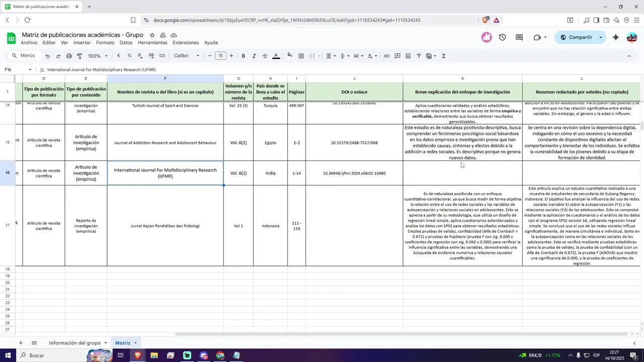Viewport: 644px width, 362px height.
Task: Switch to Información del grupo sheet tab
Action: pyautogui.click(x=74, y=343)
